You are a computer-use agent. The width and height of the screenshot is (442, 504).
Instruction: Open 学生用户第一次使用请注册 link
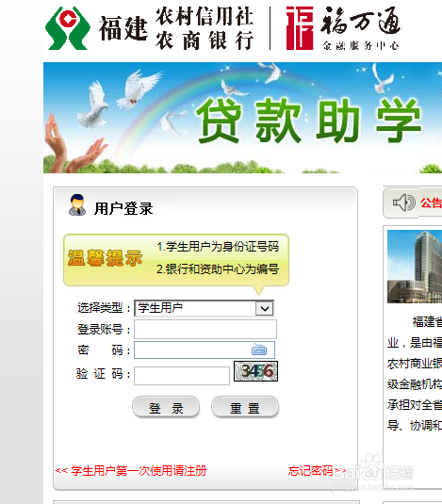(130, 471)
